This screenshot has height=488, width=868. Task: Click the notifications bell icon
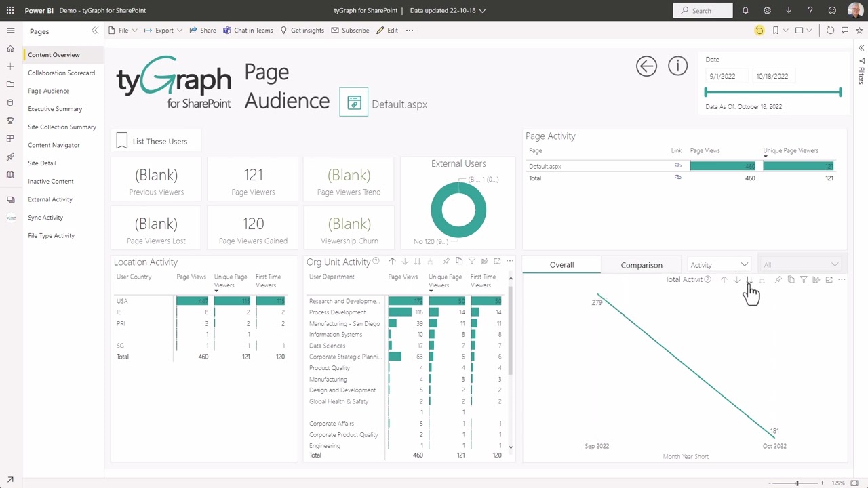pos(745,10)
